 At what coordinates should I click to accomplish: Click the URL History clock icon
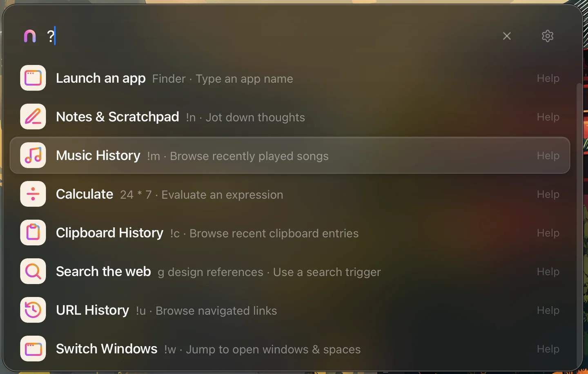(33, 310)
